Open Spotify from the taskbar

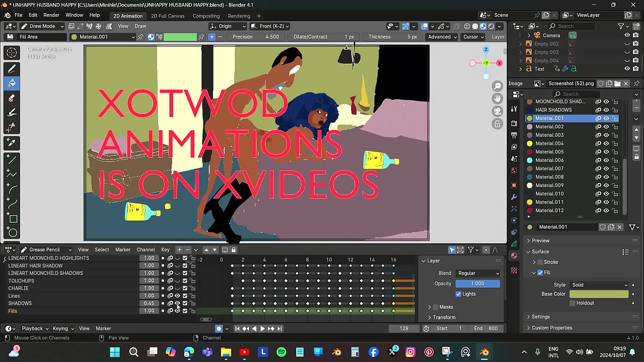[281, 352]
